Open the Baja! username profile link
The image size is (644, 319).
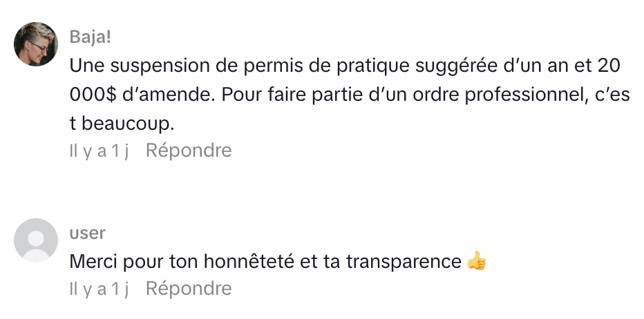point(90,37)
